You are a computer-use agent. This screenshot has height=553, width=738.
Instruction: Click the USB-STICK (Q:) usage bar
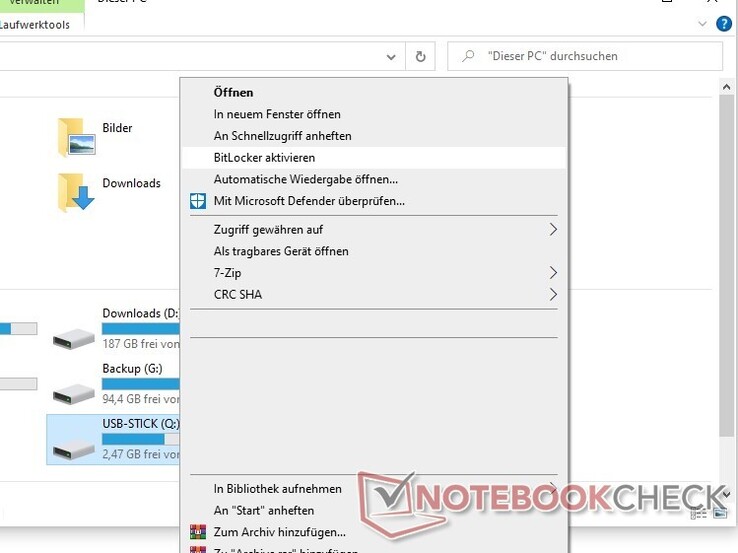141,439
